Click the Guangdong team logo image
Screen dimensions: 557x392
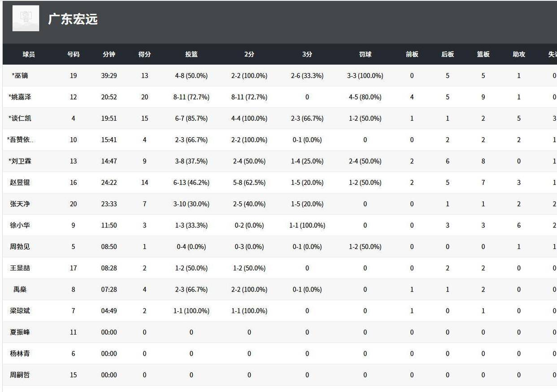(x=26, y=18)
